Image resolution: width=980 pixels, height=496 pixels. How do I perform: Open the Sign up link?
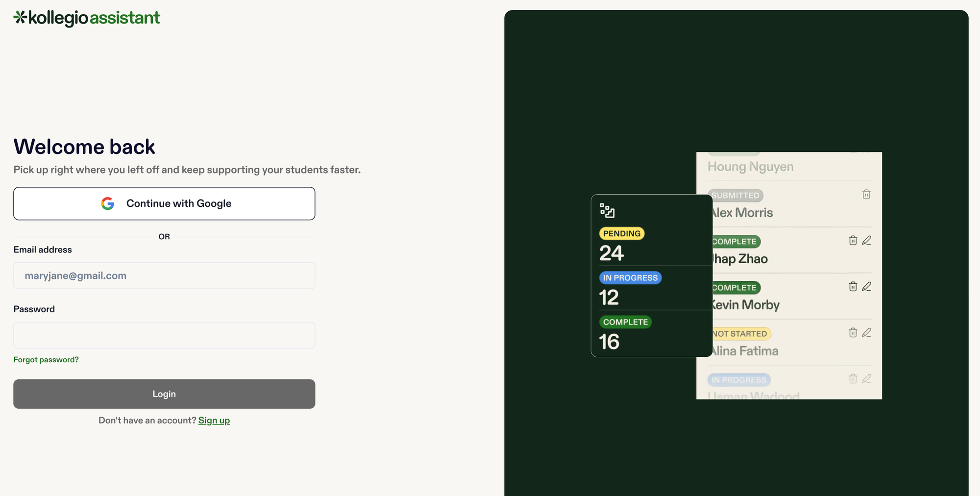(214, 420)
